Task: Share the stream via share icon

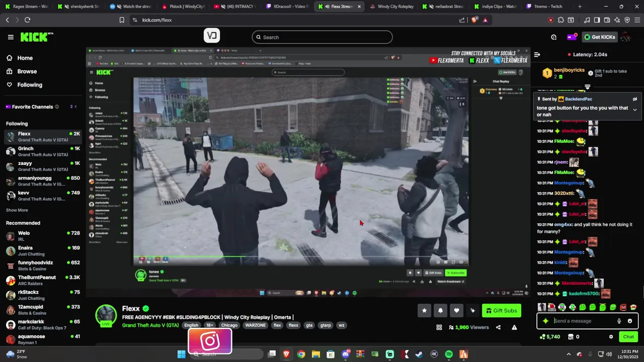Action: [x=498, y=327]
